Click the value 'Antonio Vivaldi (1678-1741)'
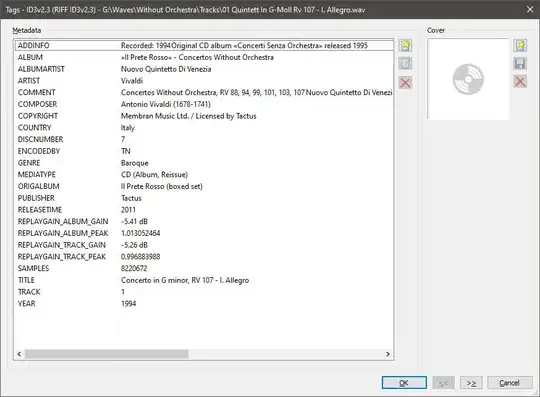 click(x=166, y=104)
